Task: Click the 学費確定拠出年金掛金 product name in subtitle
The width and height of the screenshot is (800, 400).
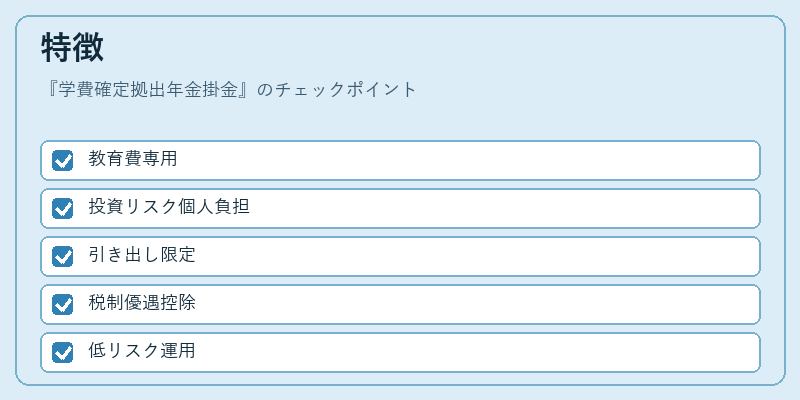Action: (x=148, y=90)
